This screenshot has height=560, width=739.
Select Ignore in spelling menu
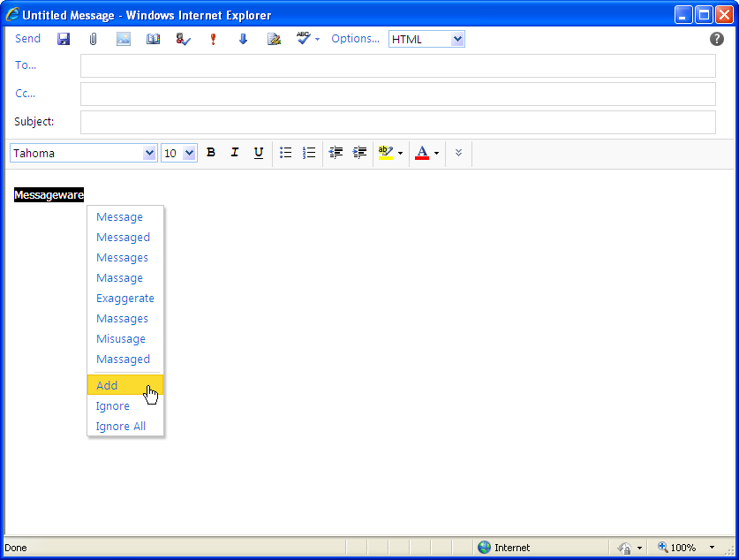pos(113,405)
